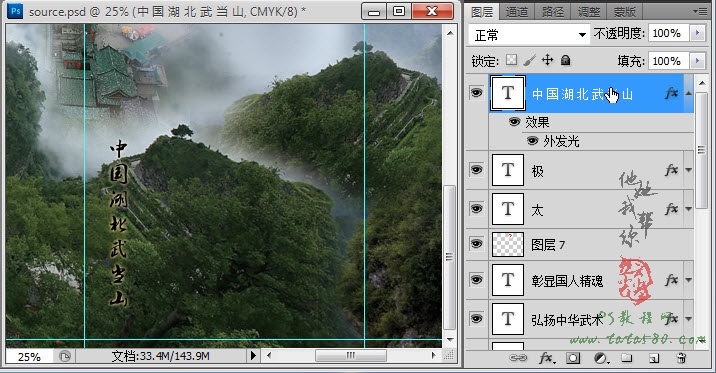Delete layer with the trash icon

pos(681,358)
